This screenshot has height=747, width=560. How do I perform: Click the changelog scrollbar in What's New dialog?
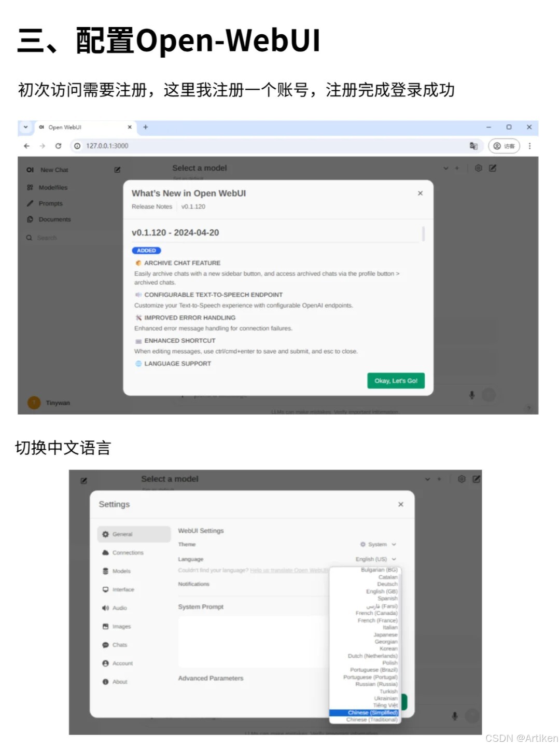(423, 234)
